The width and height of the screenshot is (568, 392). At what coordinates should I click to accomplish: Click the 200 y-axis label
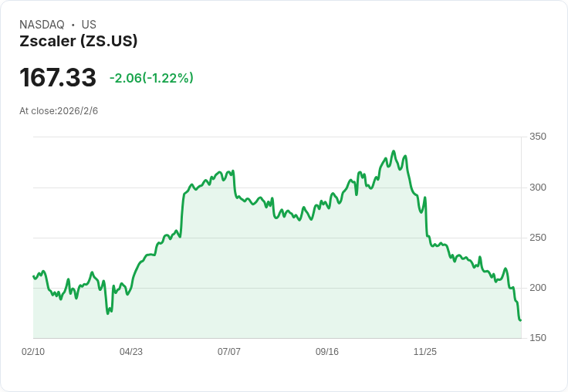(538, 288)
